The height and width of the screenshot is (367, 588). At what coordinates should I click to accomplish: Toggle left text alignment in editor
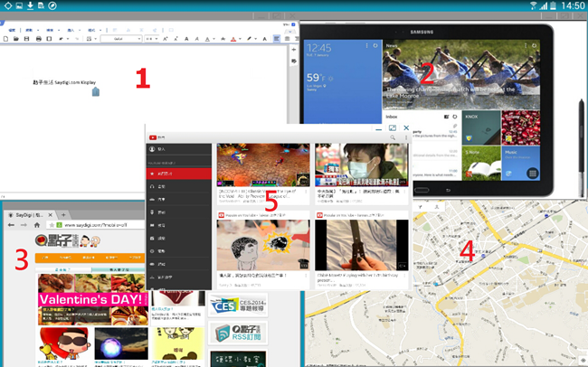(x=276, y=39)
